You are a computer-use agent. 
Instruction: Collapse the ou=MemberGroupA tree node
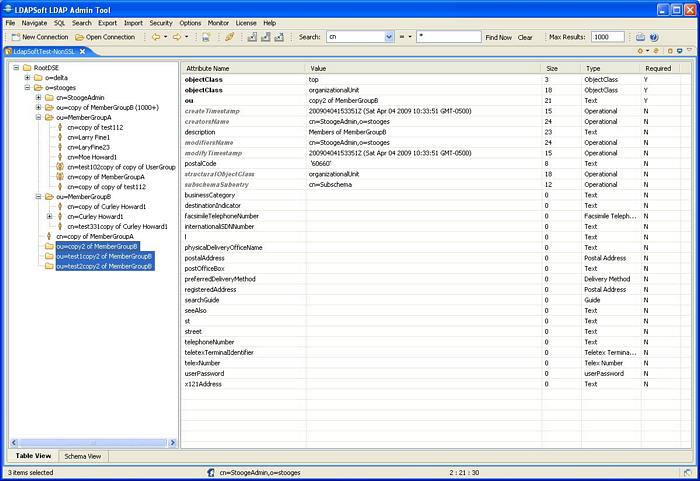[x=38, y=117]
